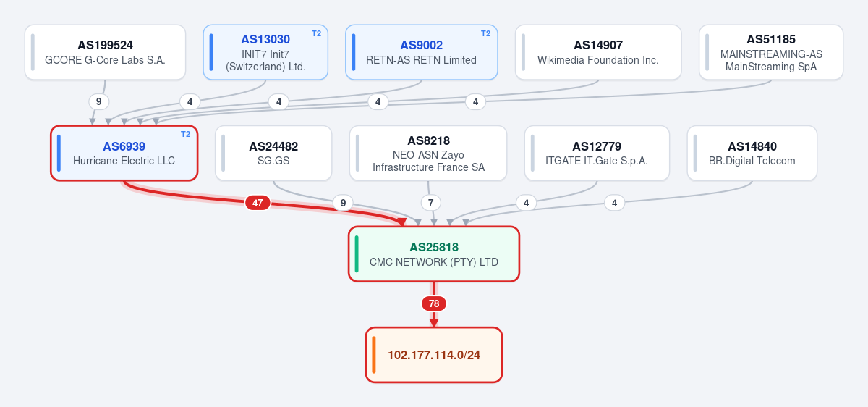868x407 pixels.
Task: Select the AS14907 Wikimedia Foundation node
Action: [598, 52]
